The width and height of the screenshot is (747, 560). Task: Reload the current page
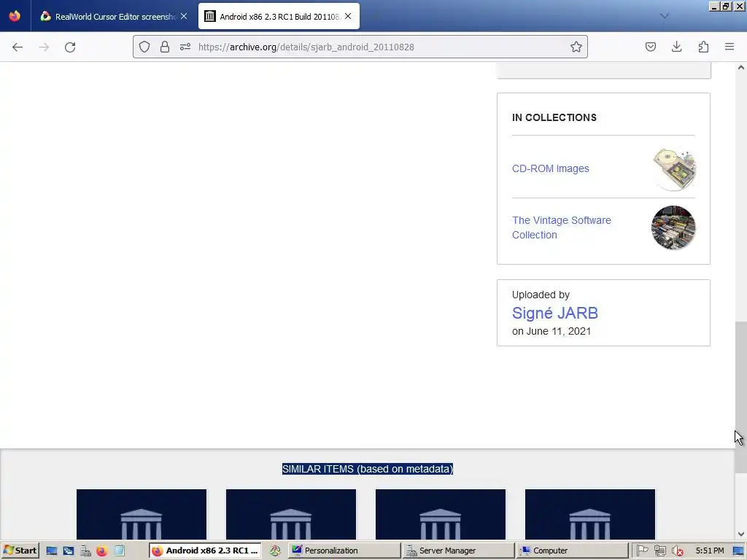point(70,47)
